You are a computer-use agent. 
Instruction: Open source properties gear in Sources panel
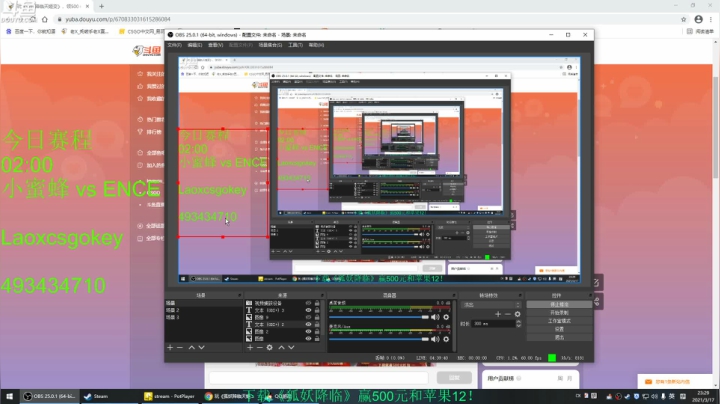[x=270, y=348]
